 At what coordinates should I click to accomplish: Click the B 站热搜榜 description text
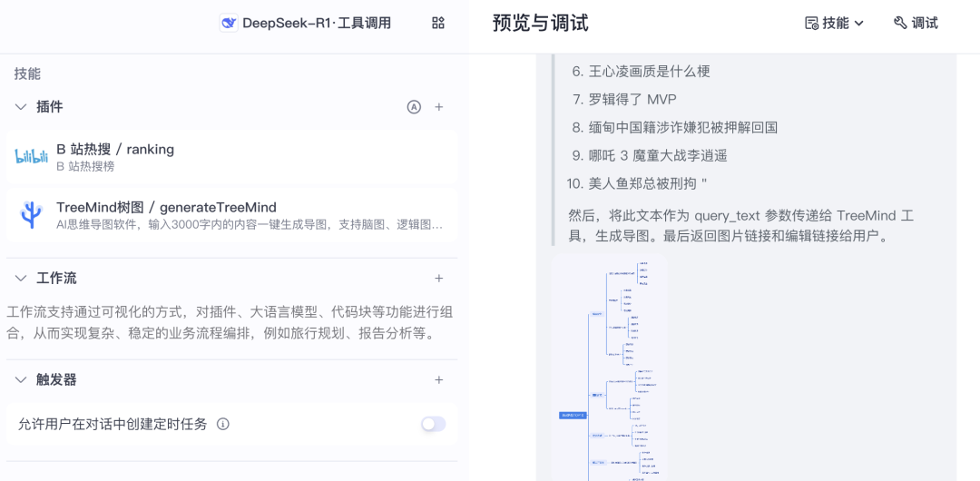pos(85,166)
